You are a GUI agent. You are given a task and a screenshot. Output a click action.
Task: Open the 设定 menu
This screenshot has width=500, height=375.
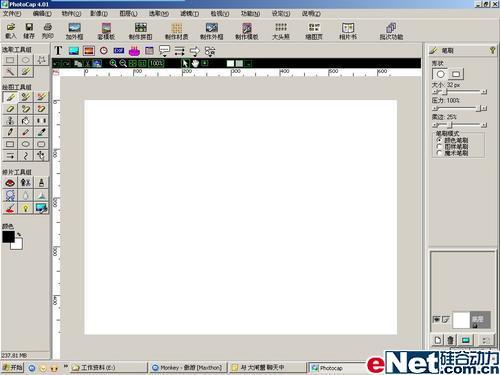coord(281,14)
